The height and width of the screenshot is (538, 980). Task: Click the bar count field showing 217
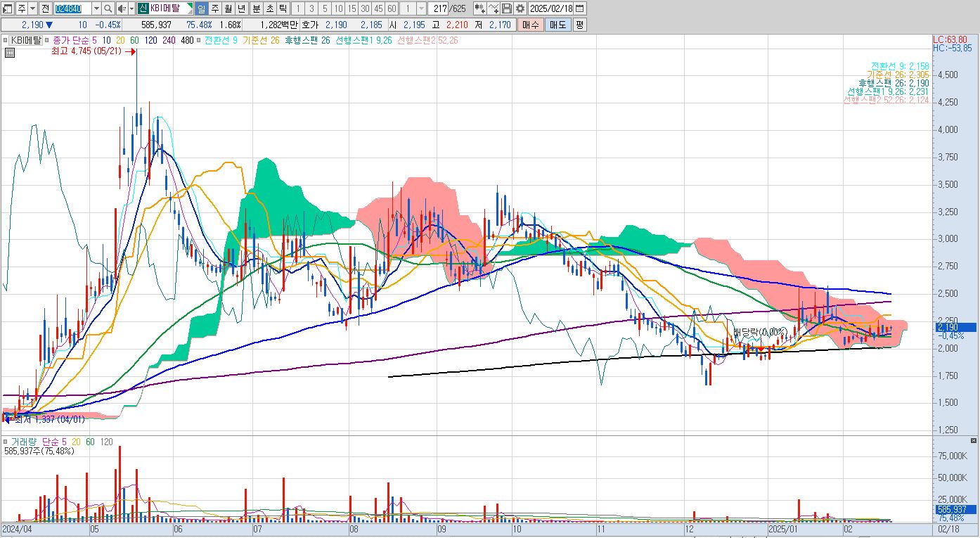click(437, 8)
